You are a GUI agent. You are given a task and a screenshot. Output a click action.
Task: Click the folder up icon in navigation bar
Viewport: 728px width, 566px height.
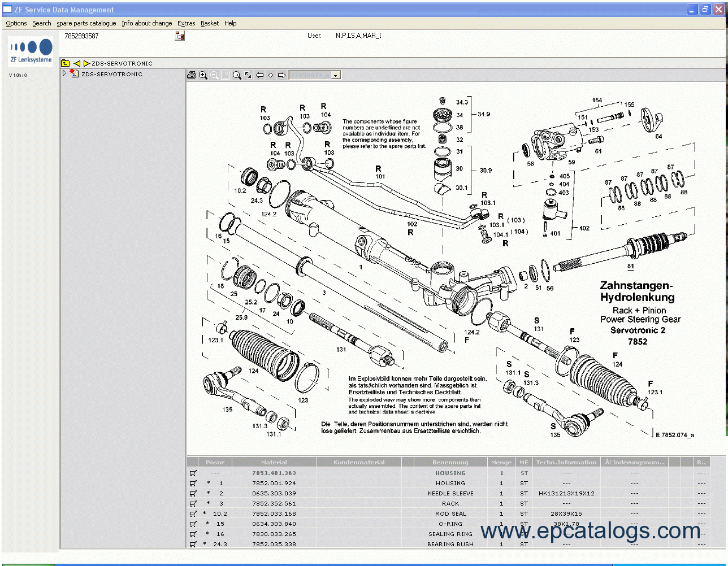pyautogui.click(x=66, y=63)
